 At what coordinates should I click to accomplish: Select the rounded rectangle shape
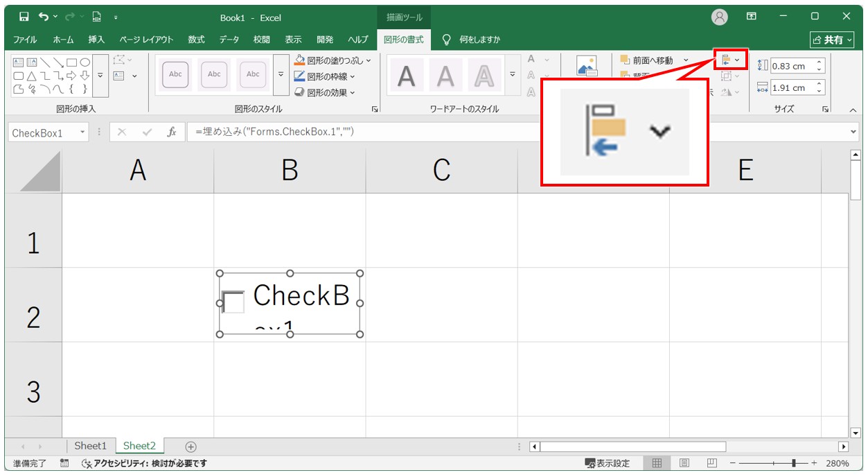(19, 76)
